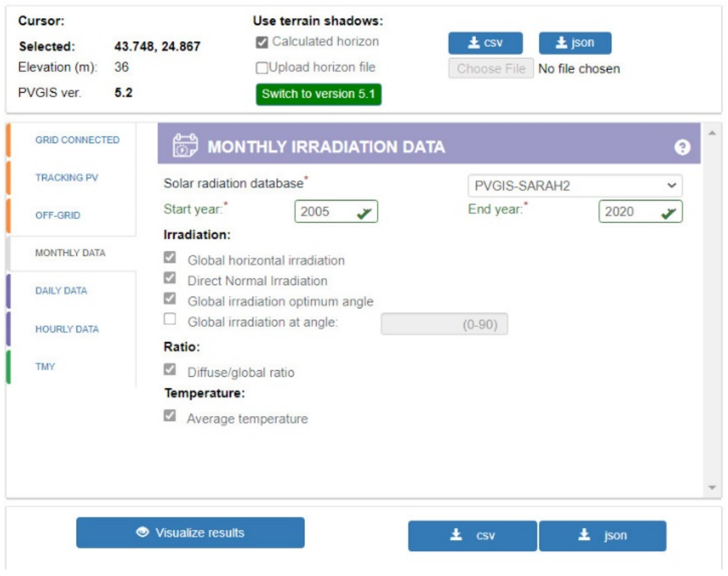Switch to the Grid Connected tab
The height and width of the screenshot is (576, 728).
(77, 140)
